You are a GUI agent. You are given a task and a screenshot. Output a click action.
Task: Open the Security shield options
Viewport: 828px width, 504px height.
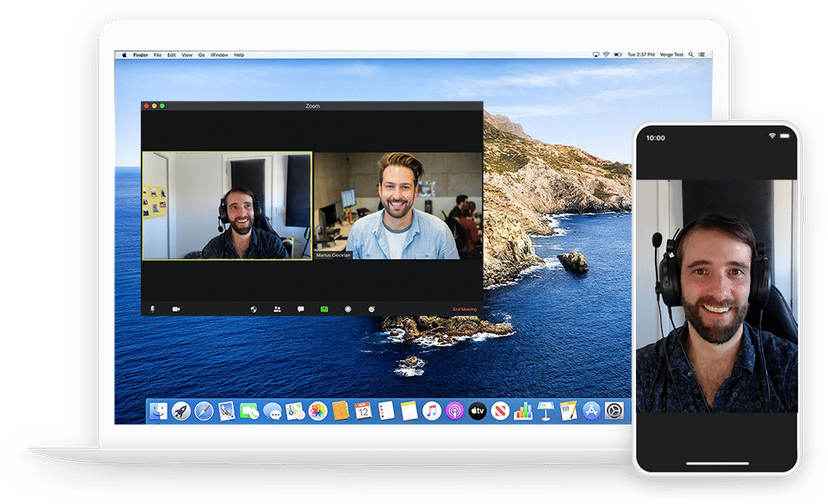click(x=254, y=309)
